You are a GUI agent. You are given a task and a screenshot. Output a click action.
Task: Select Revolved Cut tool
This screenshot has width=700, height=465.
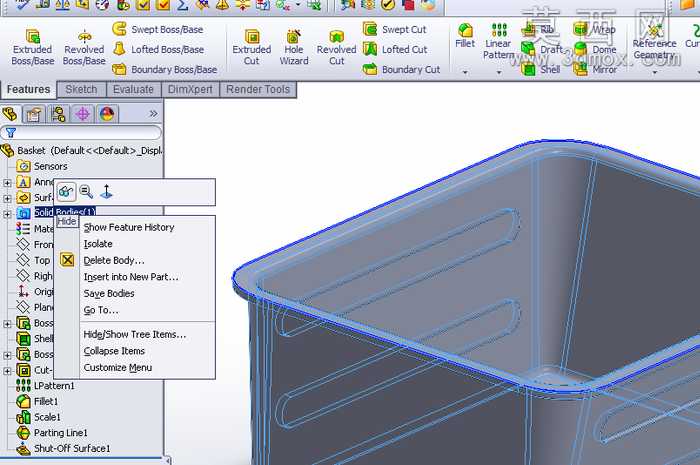tap(337, 47)
